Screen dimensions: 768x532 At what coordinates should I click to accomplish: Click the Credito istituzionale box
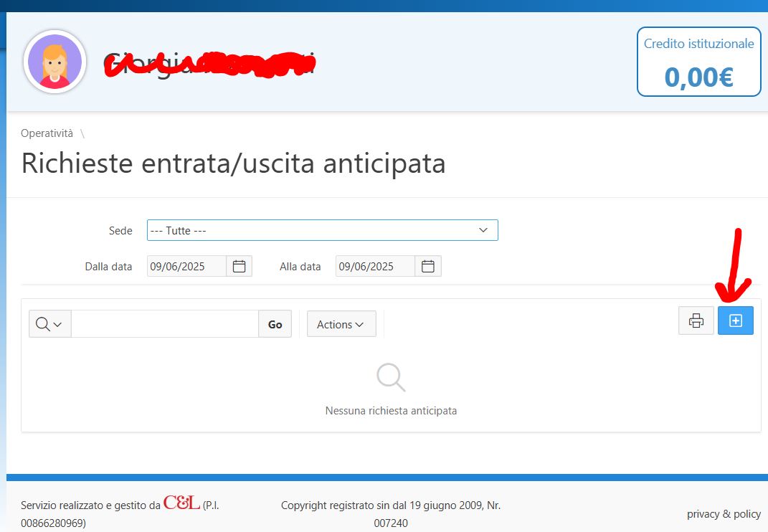pos(698,62)
